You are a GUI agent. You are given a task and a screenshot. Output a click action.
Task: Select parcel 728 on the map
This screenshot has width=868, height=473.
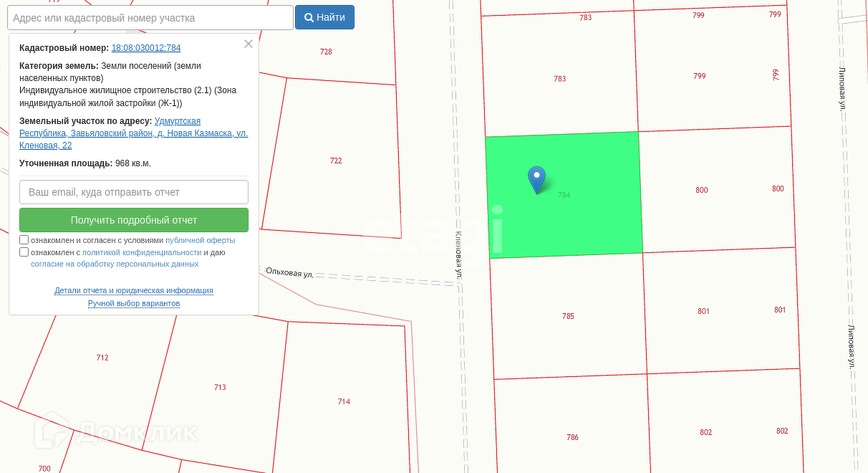(326, 52)
